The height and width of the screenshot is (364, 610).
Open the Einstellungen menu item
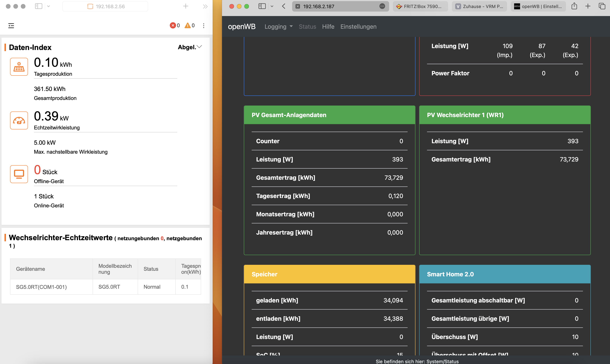coord(358,26)
